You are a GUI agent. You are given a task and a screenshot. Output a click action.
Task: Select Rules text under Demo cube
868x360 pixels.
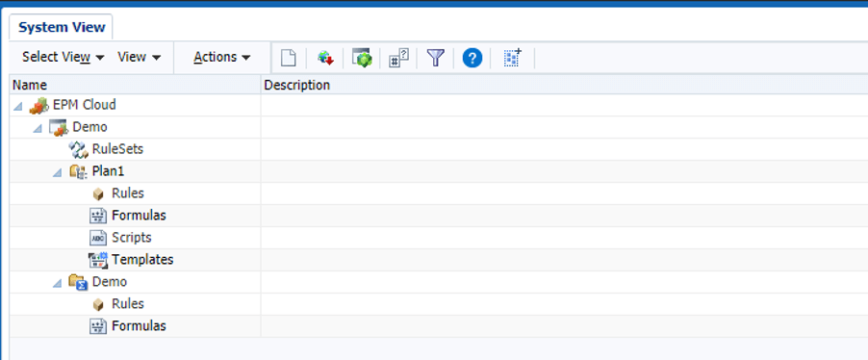coord(127,304)
